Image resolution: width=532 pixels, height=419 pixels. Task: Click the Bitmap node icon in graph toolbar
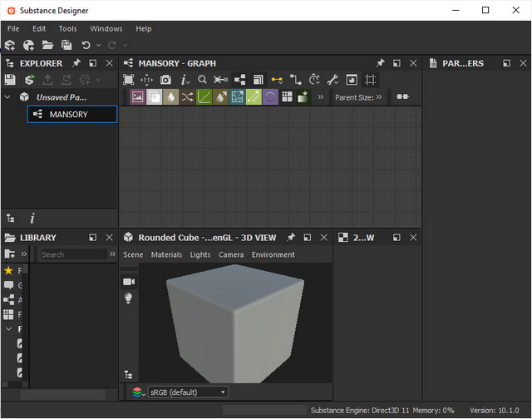[x=137, y=97]
